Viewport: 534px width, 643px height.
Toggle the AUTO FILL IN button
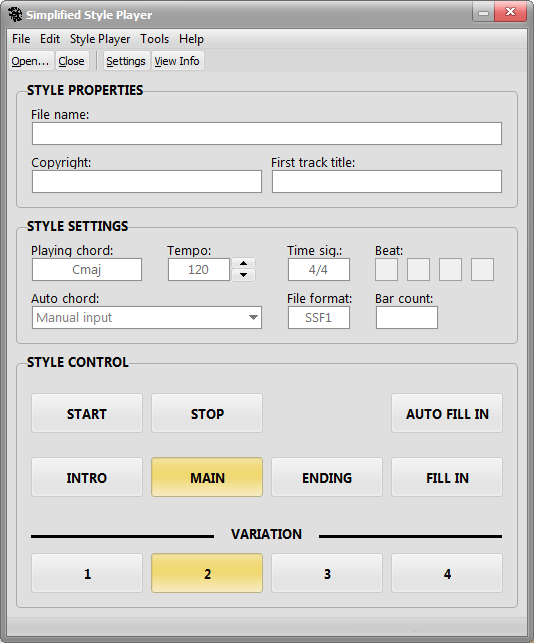click(447, 413)
